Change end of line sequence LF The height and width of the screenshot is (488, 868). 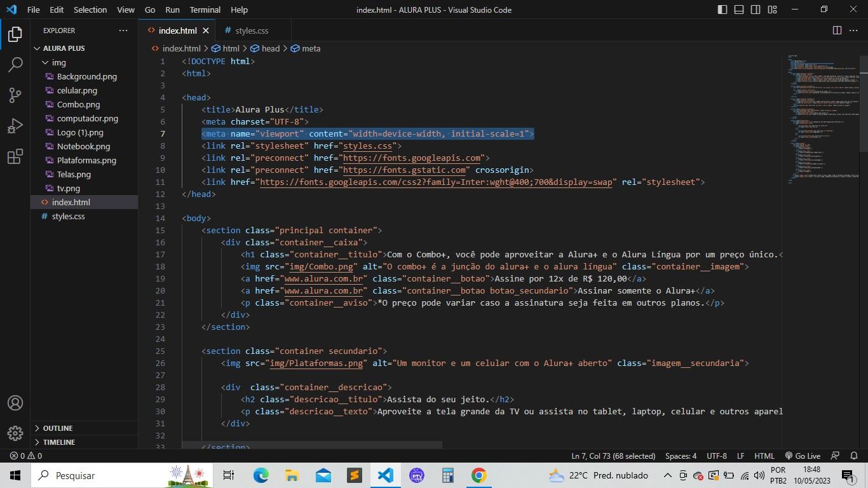click(x=740, y=456)
